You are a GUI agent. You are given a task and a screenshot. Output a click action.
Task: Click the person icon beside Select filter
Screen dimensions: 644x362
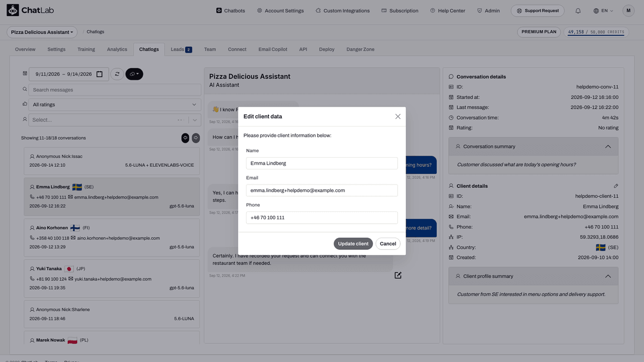(x=25, y=119)
